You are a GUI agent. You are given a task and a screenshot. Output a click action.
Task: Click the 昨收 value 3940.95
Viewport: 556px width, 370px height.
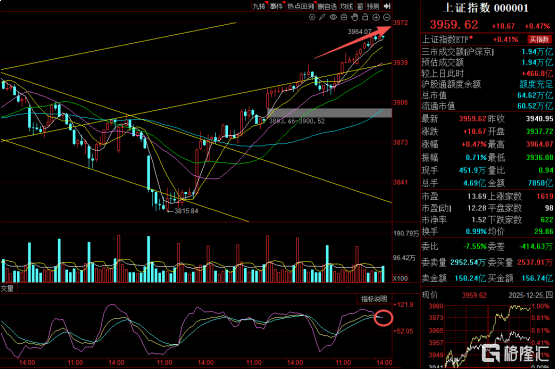pyautogui.click(x=539, y=119)
